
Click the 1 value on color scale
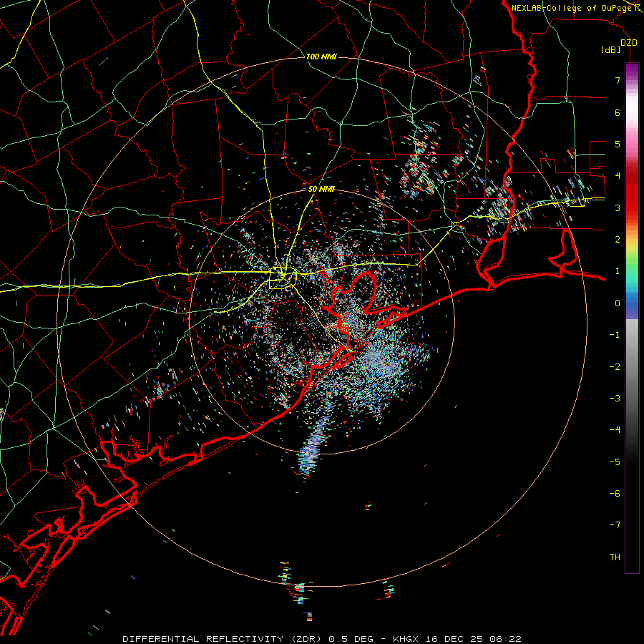coord(618,271)
